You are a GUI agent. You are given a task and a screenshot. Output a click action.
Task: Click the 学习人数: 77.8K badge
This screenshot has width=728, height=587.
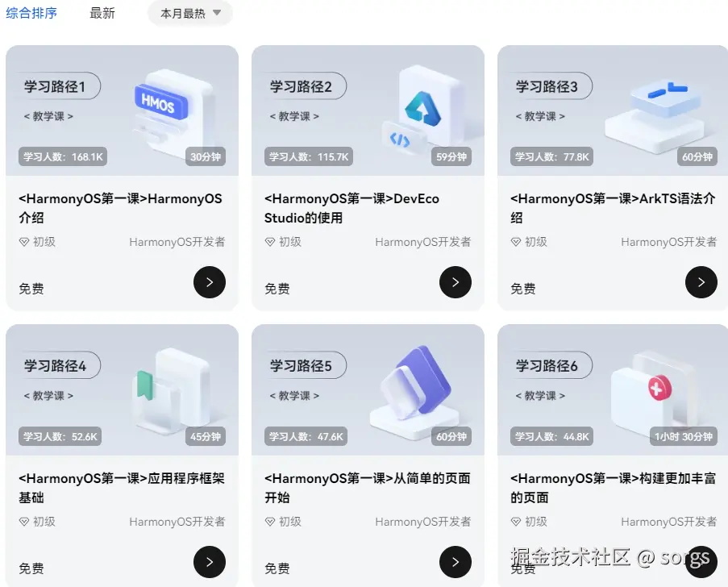[x=551, y=157]
